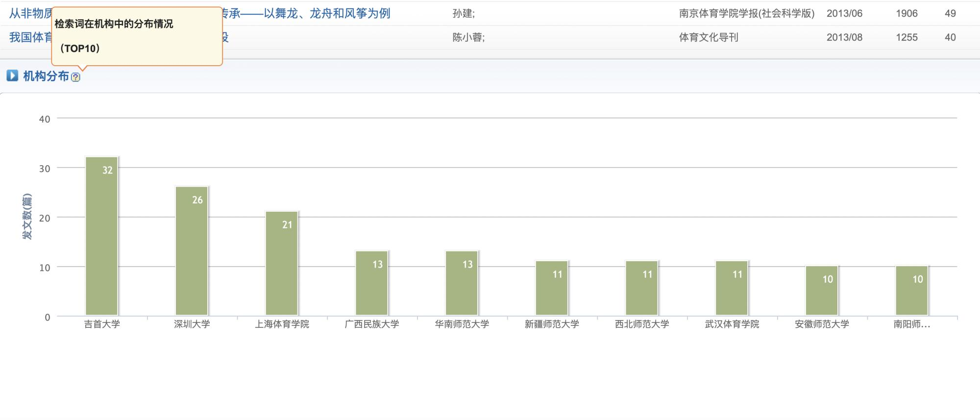Click the 安徽师范大学 bar showing 10
This screenshot has width=980, height=420.
pyautogui.click(x=822, y=291)
